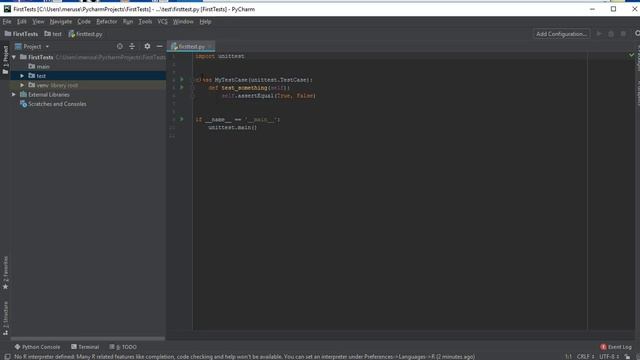Run test_something via gutter arrow
The width and height of the screenshot is (640, 360).
[182, 87]
